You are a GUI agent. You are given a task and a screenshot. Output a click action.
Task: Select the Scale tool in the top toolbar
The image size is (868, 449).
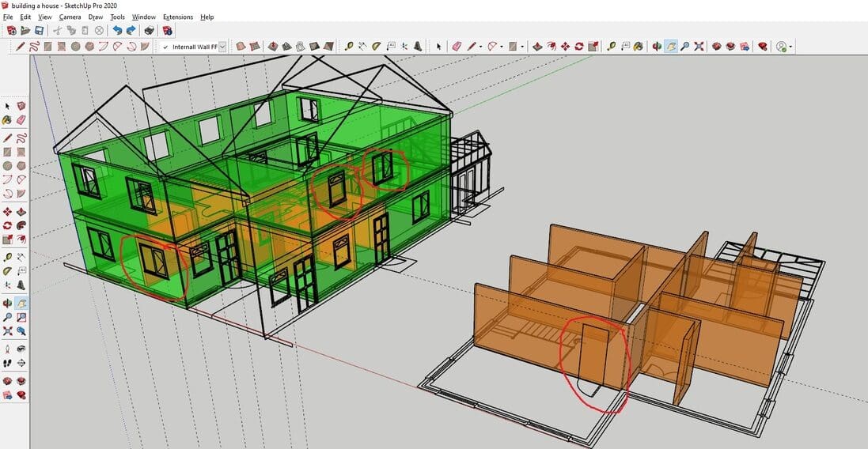593,47
